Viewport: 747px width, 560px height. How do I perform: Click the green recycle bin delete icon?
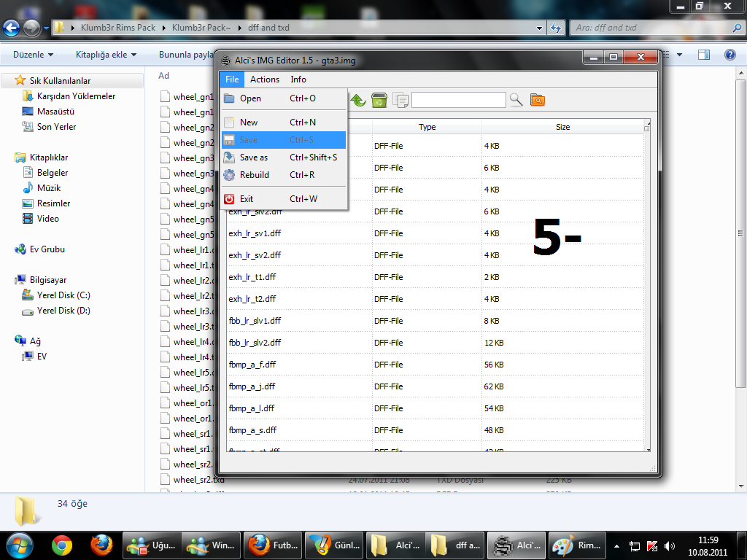[379, 100]
